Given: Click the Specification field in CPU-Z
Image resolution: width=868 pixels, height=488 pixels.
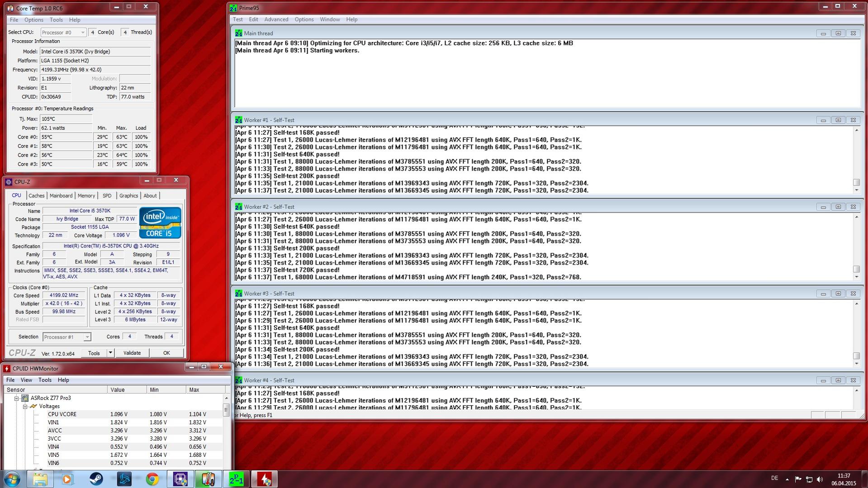Looking at the screenshot, I should click(111, 246).
